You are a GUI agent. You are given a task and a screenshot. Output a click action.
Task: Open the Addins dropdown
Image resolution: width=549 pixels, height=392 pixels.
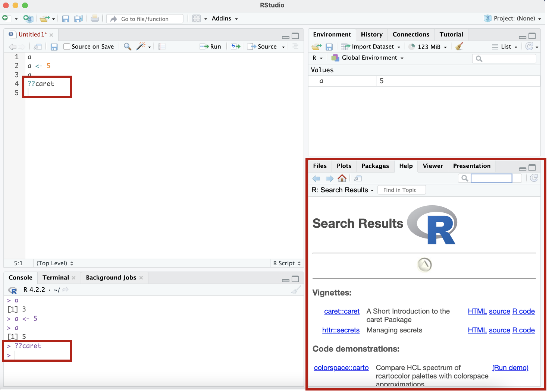[225, 19]
